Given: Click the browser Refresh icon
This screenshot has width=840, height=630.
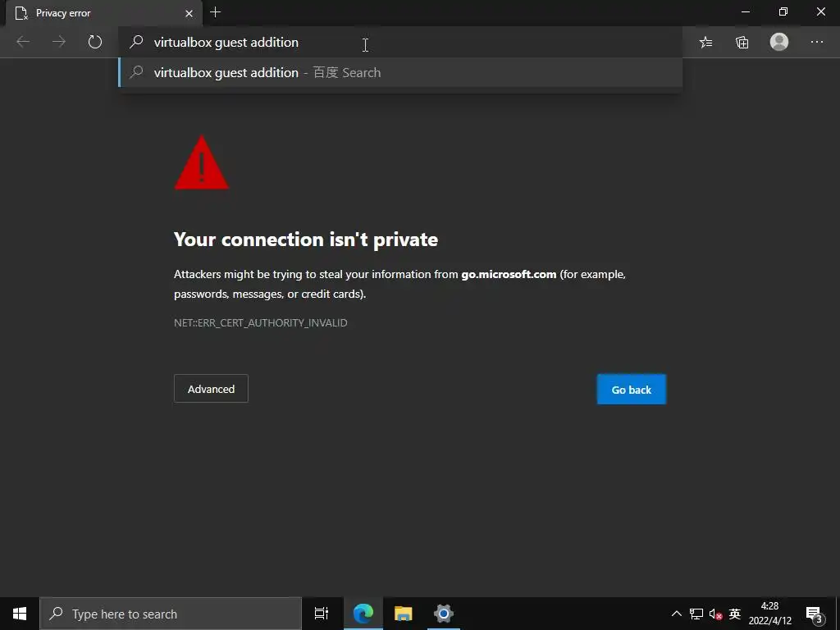Looking at the screenshot, I should coord(95,42).
